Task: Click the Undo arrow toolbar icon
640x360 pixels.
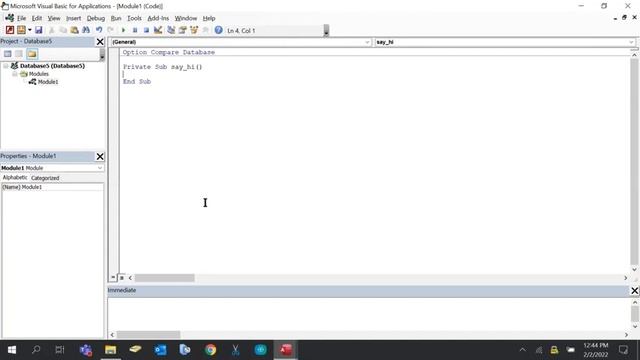Action: coord(99,30)
